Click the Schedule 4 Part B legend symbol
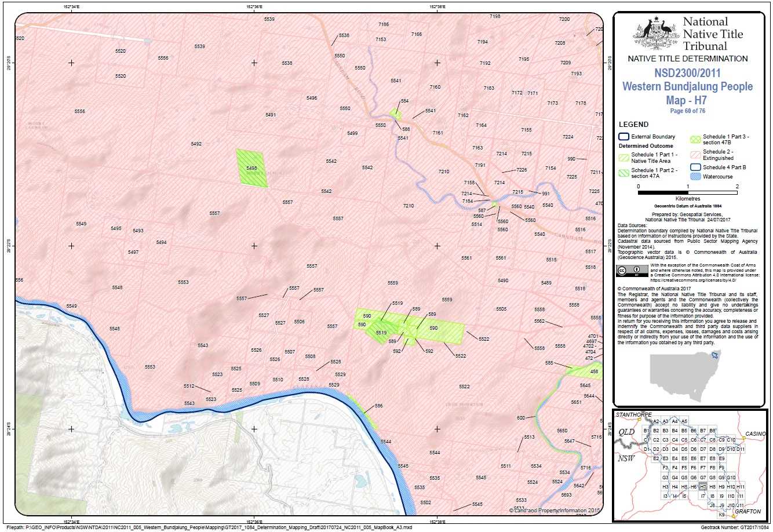773x532 pixels. tap(695, 167)
